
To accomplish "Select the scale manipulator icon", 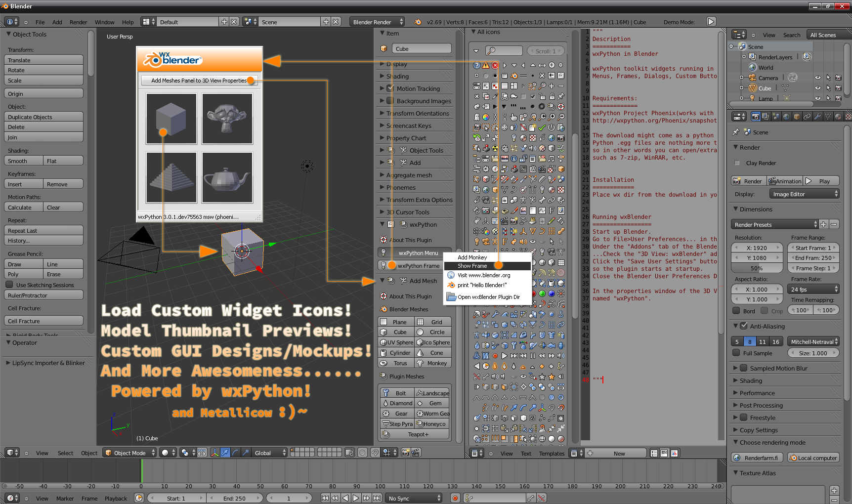I will (x=246, y=453).
